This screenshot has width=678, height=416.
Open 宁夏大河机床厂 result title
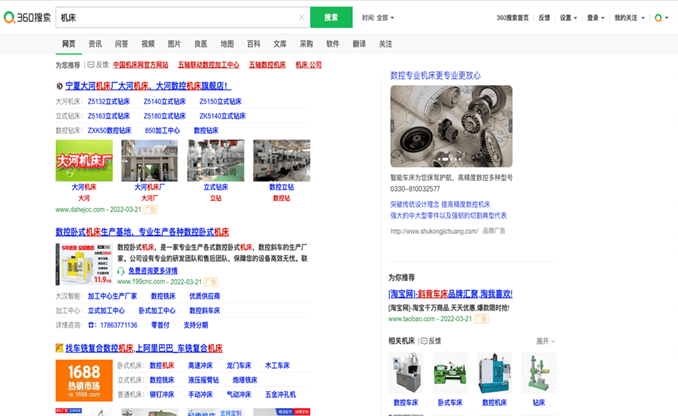[148, 86]
